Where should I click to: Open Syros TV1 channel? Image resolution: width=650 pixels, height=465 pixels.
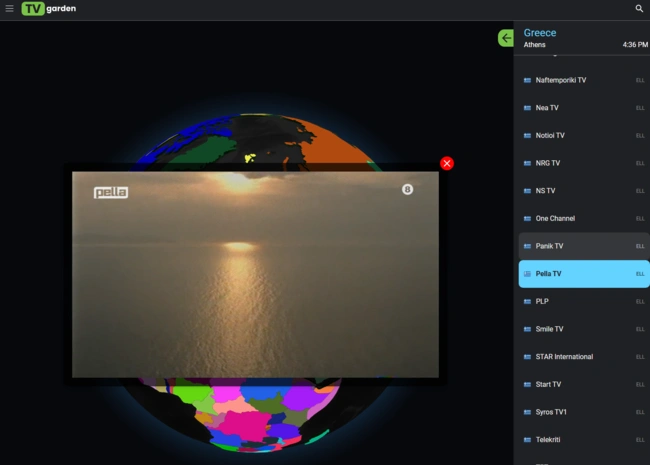tap(552, 412)
